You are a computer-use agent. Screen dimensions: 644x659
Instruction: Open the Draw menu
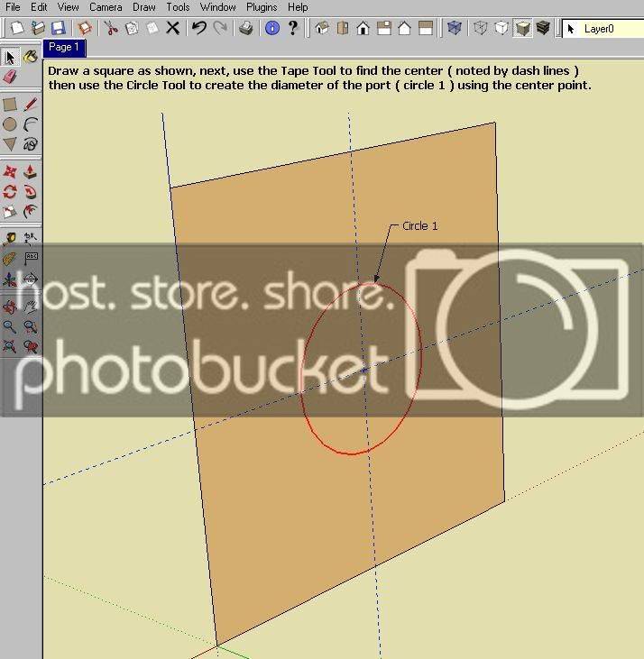coord(143,7)
